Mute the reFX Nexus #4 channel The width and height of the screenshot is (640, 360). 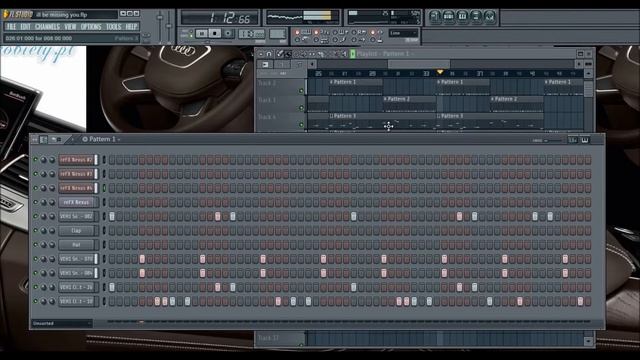(x=36, y=188)
